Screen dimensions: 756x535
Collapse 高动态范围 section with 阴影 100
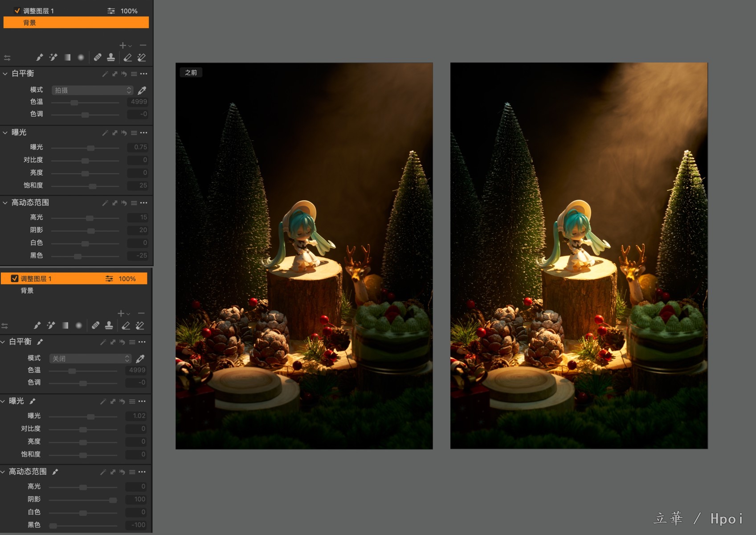click(3, 472)
